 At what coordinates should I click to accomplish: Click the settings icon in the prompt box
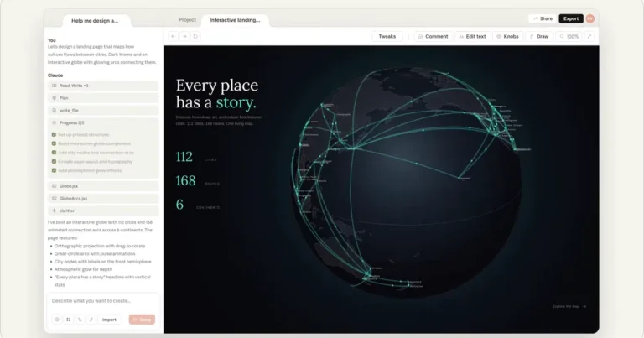pos(57,320)
